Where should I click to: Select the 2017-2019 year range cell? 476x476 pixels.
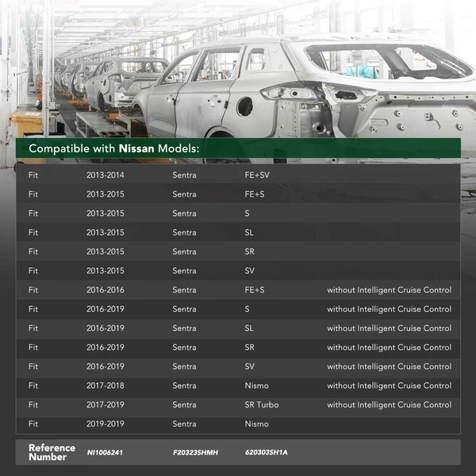click(x=106, y=405)
